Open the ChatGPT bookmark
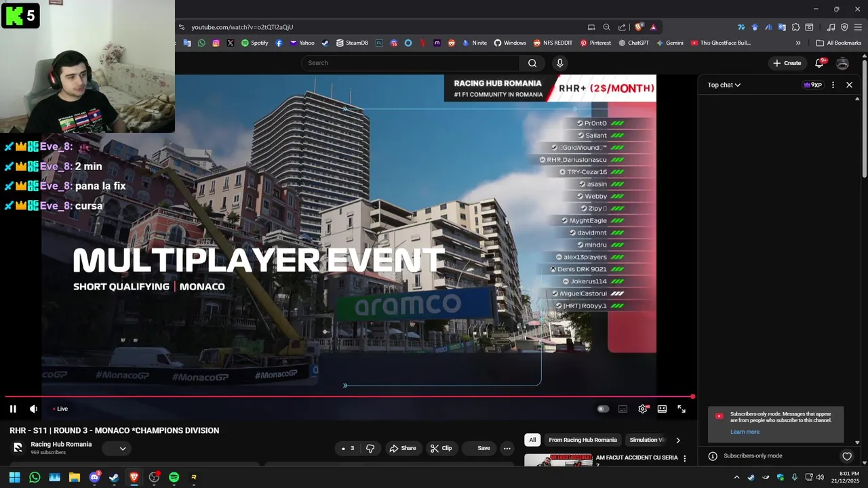The image size is (868, 488). pos(633,43)
